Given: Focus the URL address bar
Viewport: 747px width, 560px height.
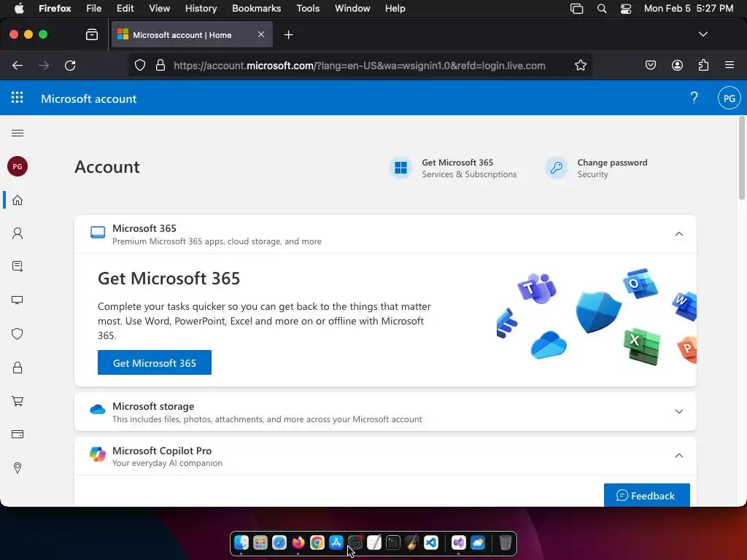Looking at the screenshot, I should pos(359,65).
